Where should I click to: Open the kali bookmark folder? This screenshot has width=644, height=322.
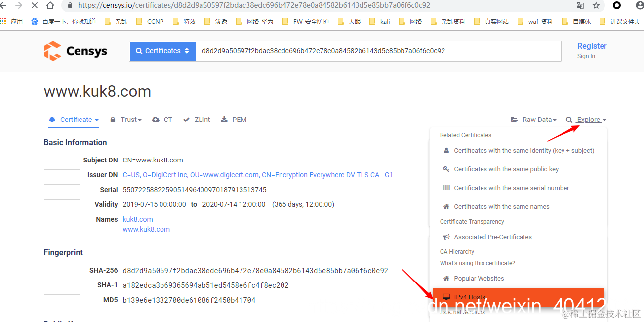click(x=379, y=21)
